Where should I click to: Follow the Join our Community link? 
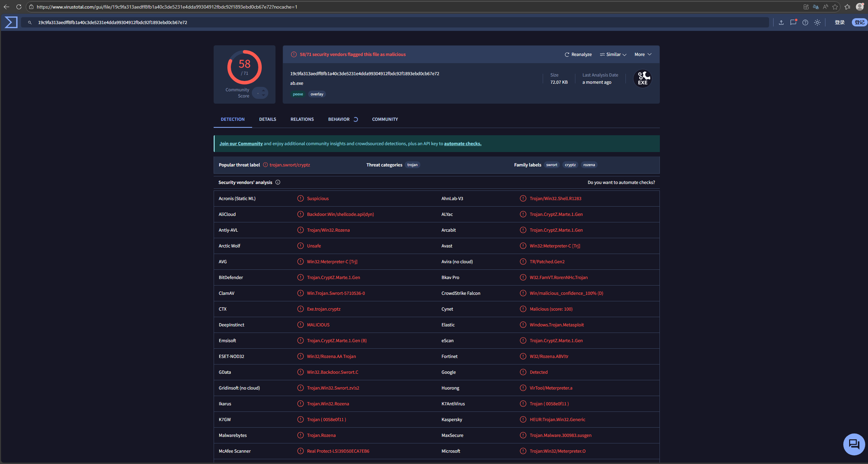241,144
